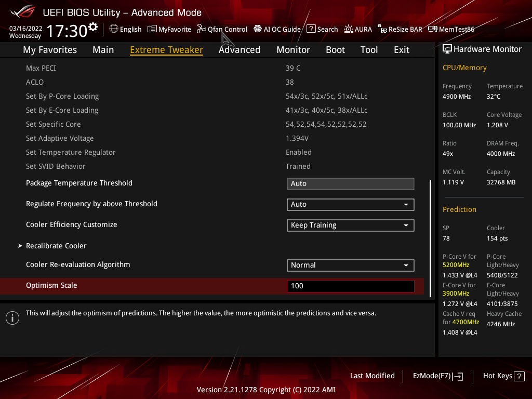Open Regulate Frequency by above Threshold dropdown

pyautogui.click(x=351, y=205)
